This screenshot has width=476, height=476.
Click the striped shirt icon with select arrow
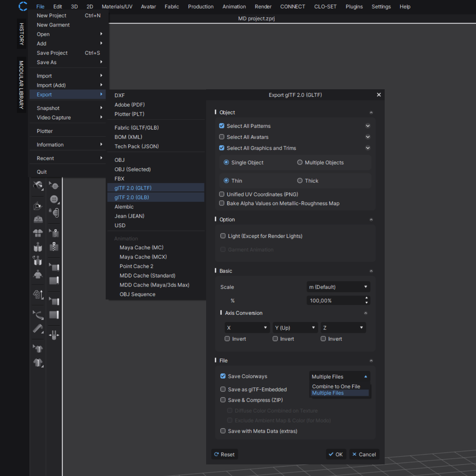pyautogui.click(x=38, y=349)
